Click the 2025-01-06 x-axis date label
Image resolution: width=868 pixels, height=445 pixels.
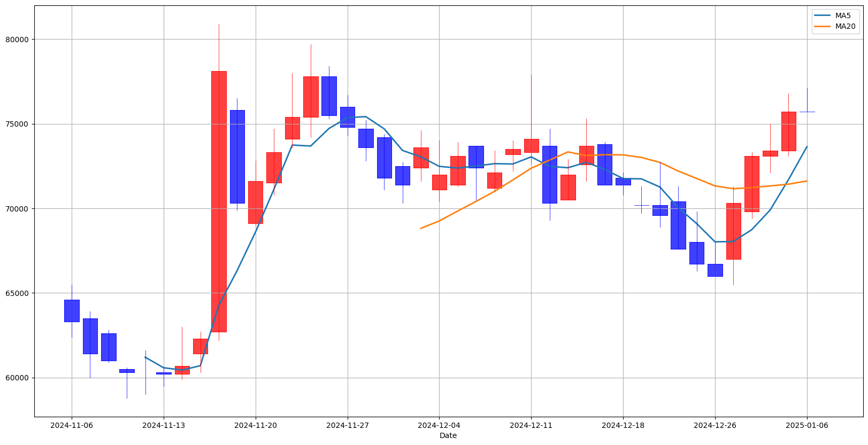click(807, 426)
